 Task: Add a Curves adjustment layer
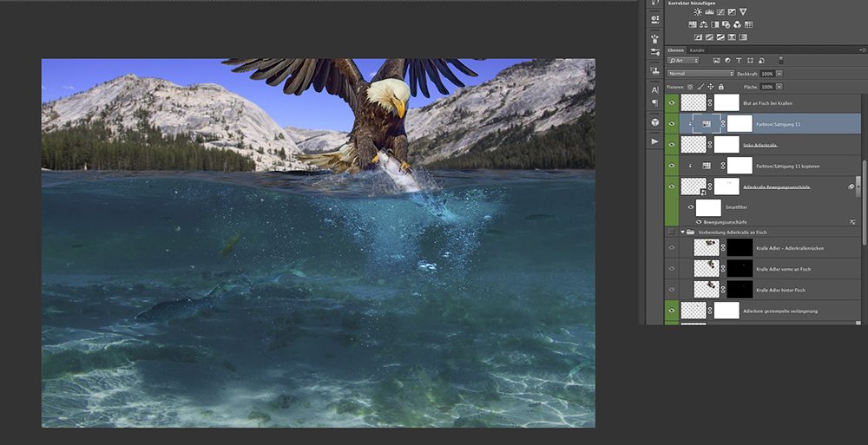click(x=721, y=12)
